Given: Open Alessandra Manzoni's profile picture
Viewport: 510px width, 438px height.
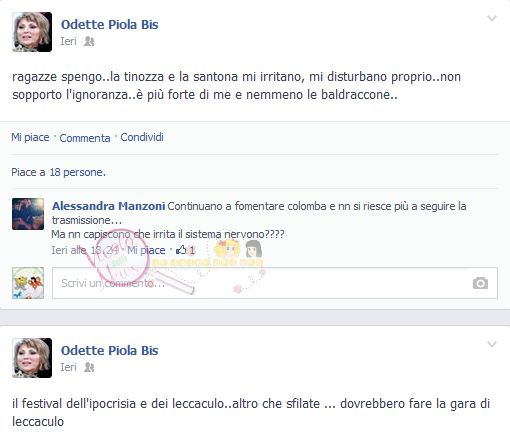Looking at the screenshot, I should coord(28,214).
